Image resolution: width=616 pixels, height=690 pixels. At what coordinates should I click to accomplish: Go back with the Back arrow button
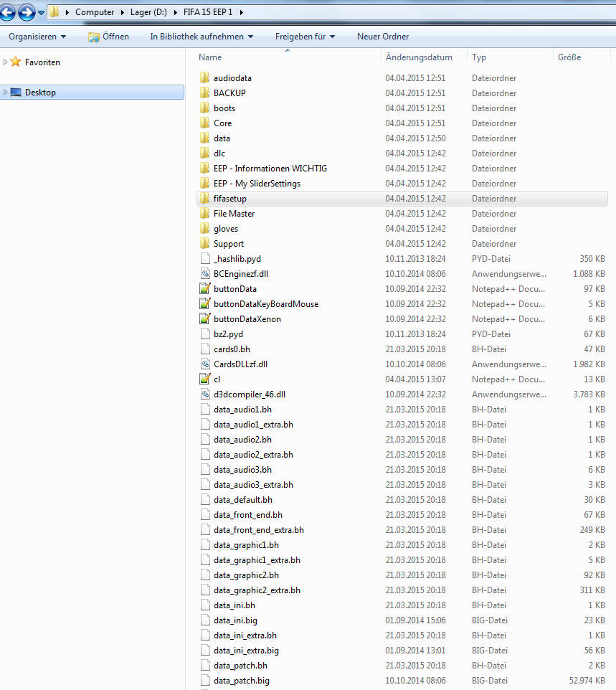click(x=6, y=12)
